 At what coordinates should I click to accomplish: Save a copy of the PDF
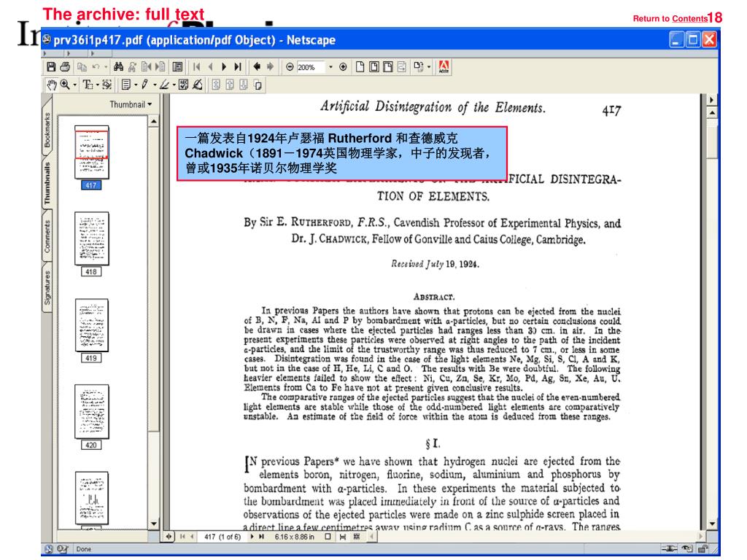click(52, 67)
